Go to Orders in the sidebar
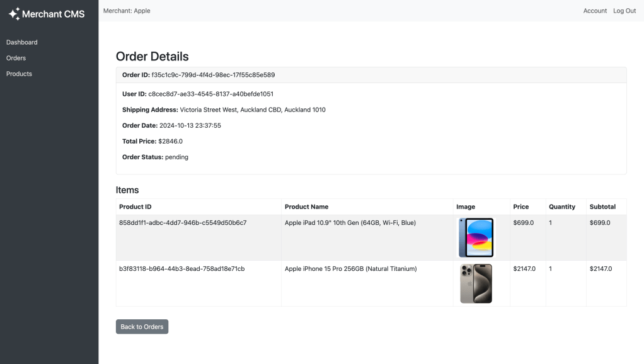 16,58
